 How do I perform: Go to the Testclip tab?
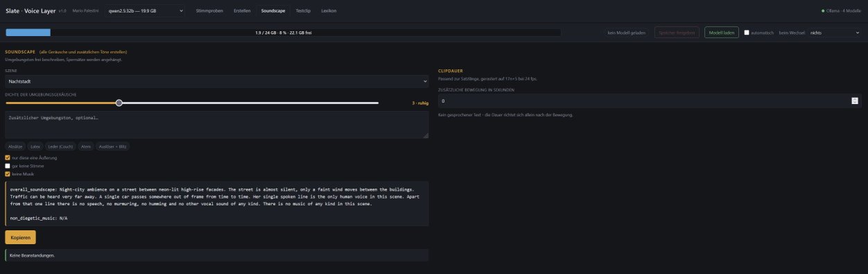pos(303,11)
